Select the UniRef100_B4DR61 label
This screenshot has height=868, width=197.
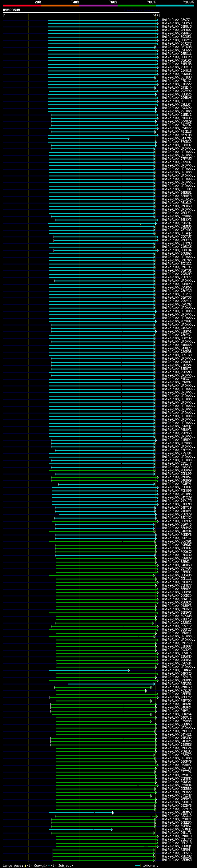tap(177, 193)
